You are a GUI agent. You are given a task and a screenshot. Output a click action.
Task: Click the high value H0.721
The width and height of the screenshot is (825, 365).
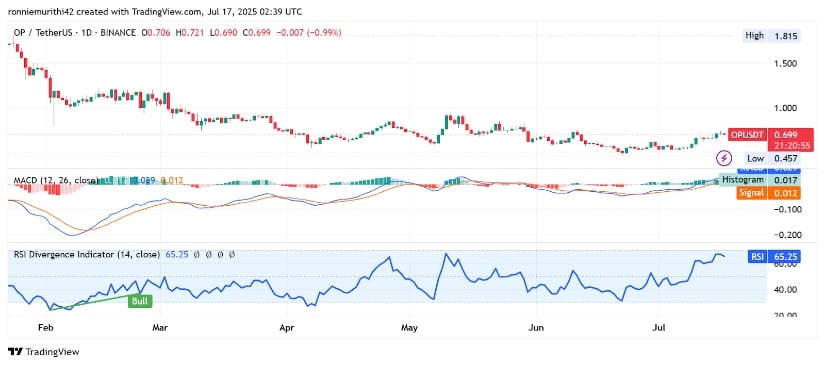click(188, 33)
